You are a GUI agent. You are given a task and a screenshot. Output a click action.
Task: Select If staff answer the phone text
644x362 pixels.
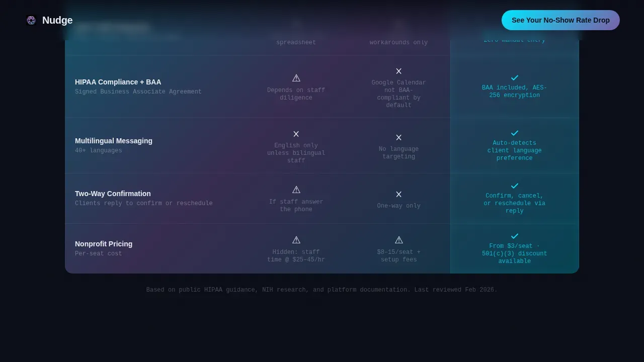(x=296, y=206)
